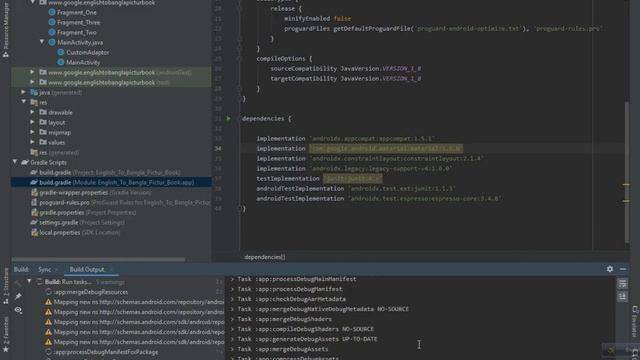Hide the Build tool window with minus icon
The image size is (640, 360).
coord(623,269)
